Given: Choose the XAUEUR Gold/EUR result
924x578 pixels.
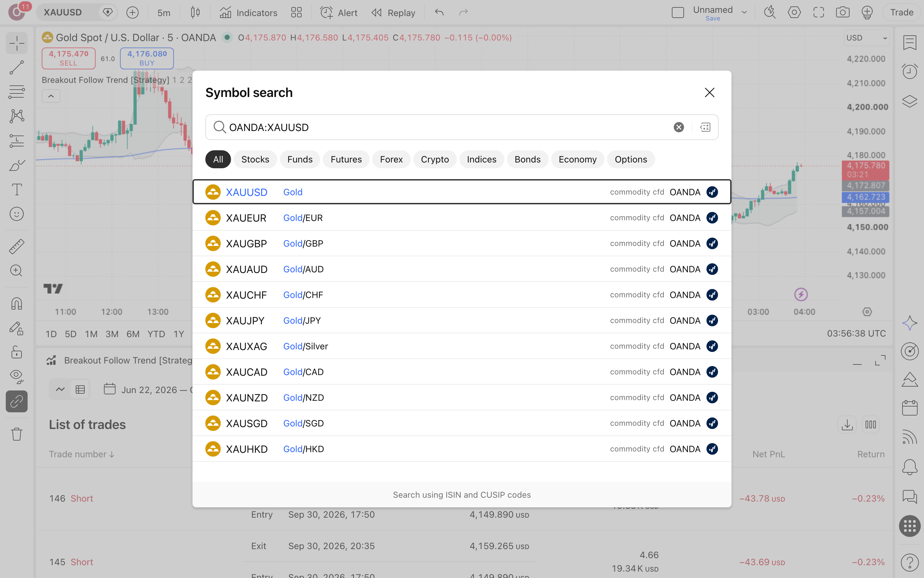Looking at the screenshot, I should coord(462,217).
